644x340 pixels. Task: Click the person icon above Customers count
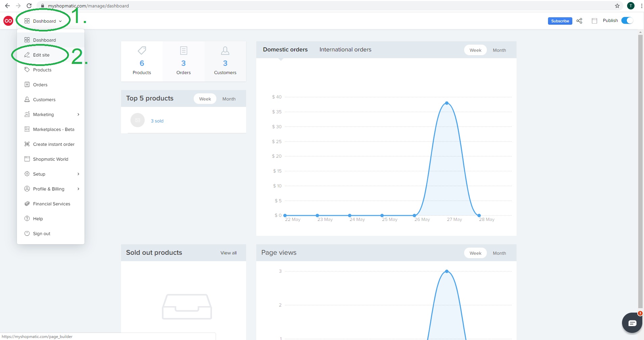click(225, 50)
